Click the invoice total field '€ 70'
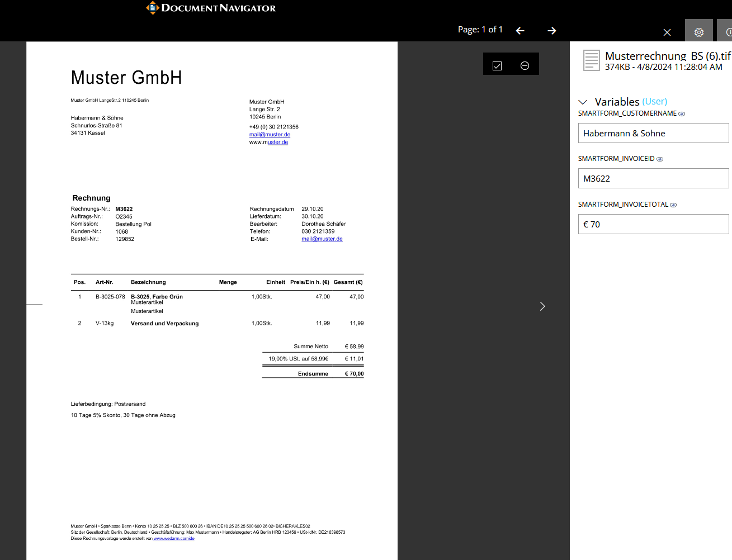The height and width of the screenshot is (560, 732). click(653, 224)
